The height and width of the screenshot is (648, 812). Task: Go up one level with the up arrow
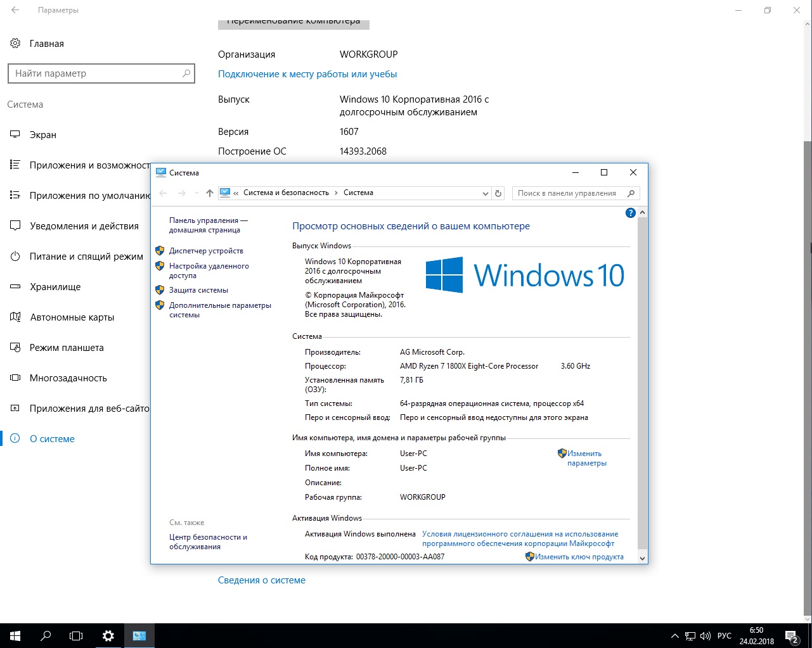click(210, 193)
